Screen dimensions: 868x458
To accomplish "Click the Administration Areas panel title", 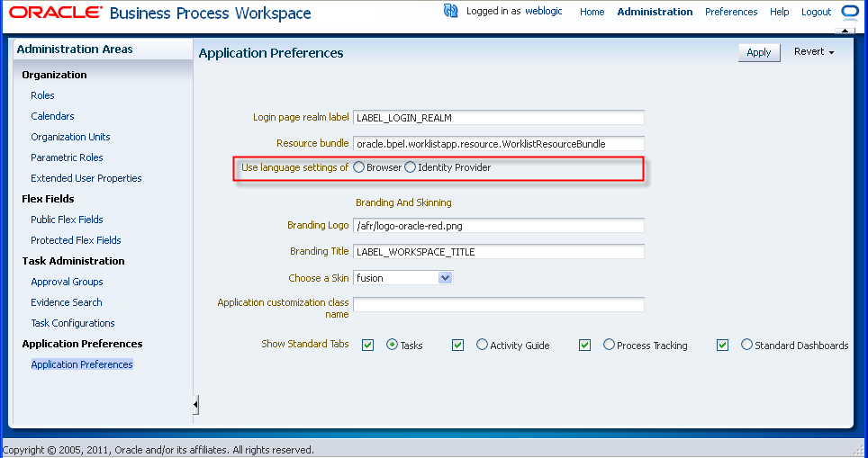I will [75, 49].
